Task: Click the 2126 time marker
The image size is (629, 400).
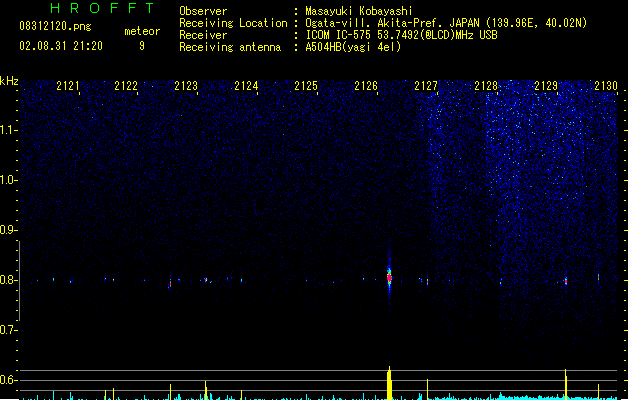Action: tap(366, 86)
